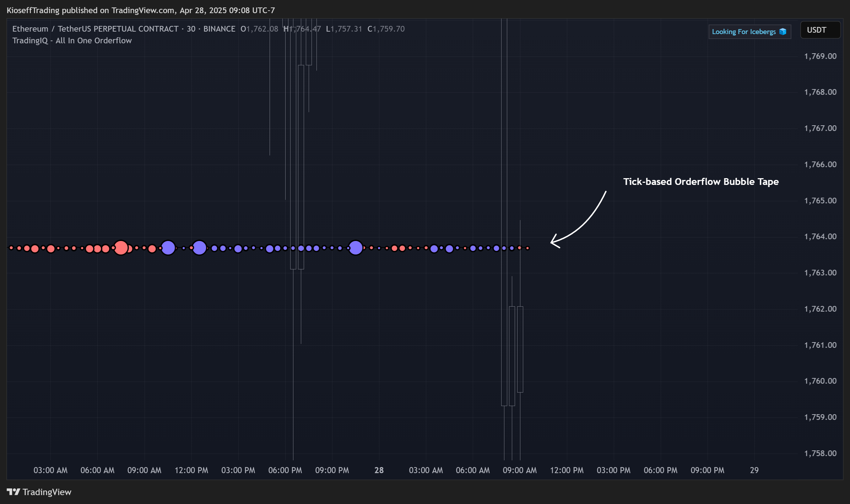Open the USDT currency selector
This screenshot has height=504, width=850.
[x=820, y=30]
